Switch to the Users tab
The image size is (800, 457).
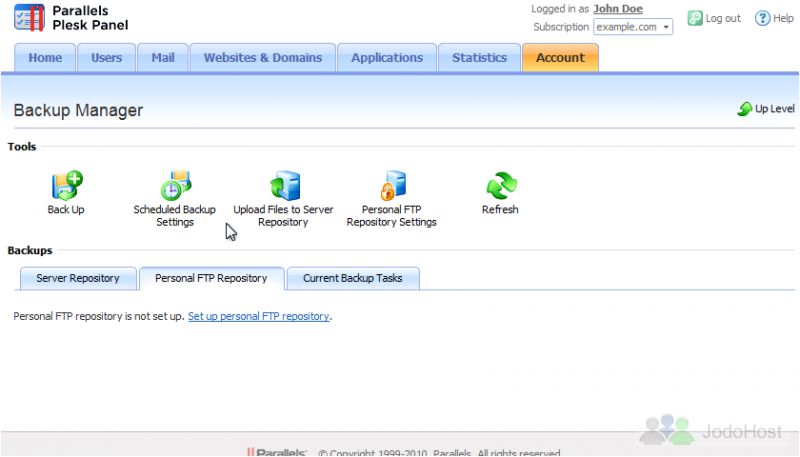tap(107, 58)
